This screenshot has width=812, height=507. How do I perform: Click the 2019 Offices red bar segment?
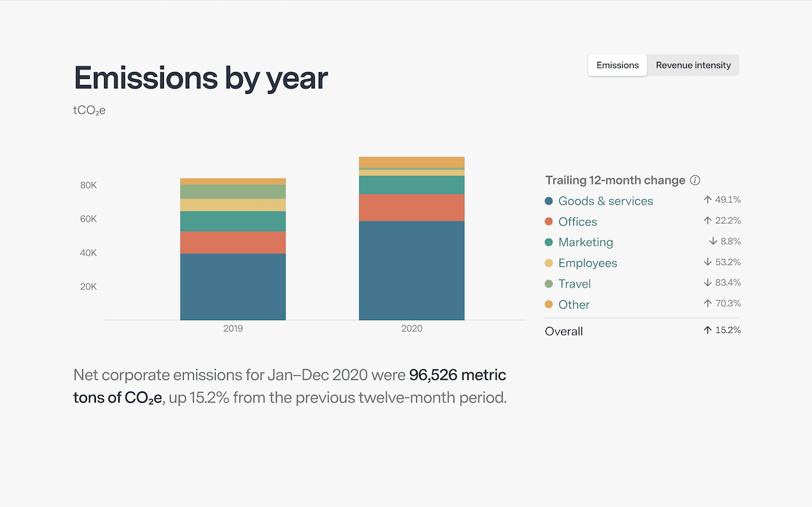pos(233,243)
